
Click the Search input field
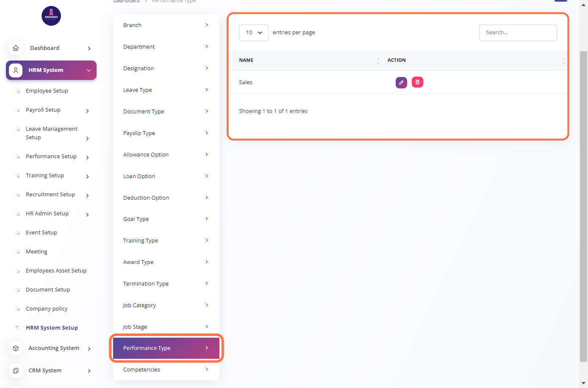click(518, 33)
